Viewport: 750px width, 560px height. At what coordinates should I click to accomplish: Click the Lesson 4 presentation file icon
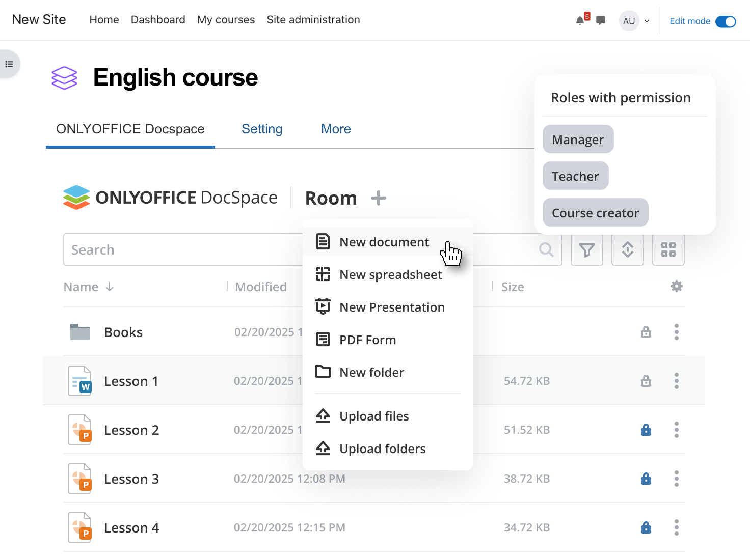pyautogui.click(x=80, y=527)
